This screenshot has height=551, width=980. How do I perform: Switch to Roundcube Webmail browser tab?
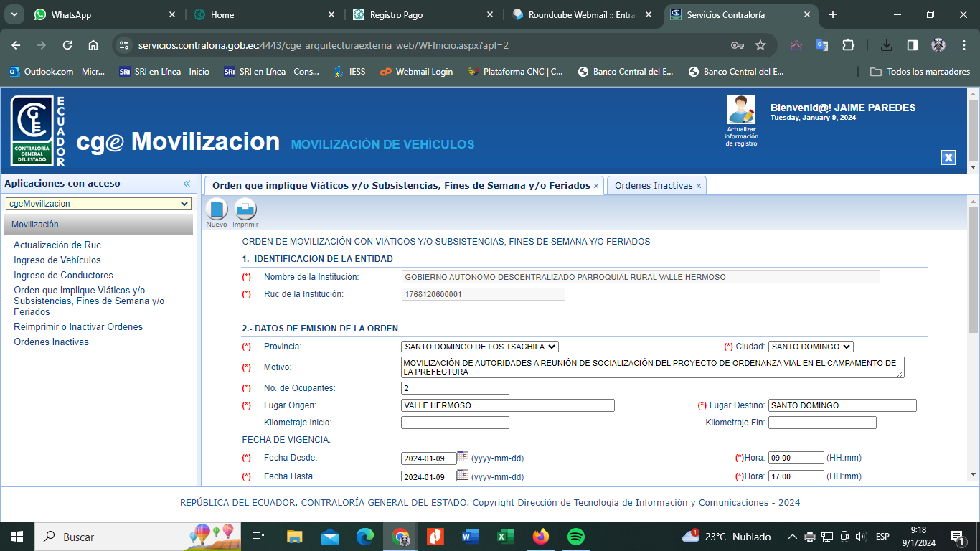(x=581, y=14)
